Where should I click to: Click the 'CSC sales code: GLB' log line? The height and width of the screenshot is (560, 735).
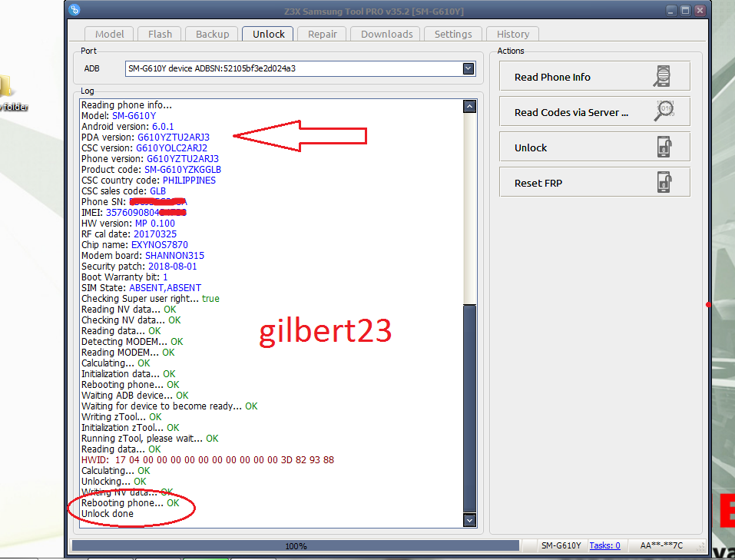pos(124,191)
